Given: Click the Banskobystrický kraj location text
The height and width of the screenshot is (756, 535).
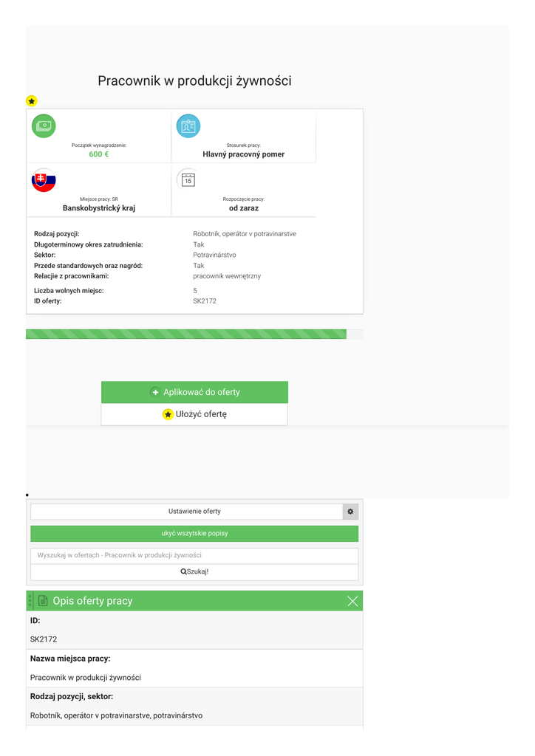Looking at the screenshot, I should [x=99, y=208].
